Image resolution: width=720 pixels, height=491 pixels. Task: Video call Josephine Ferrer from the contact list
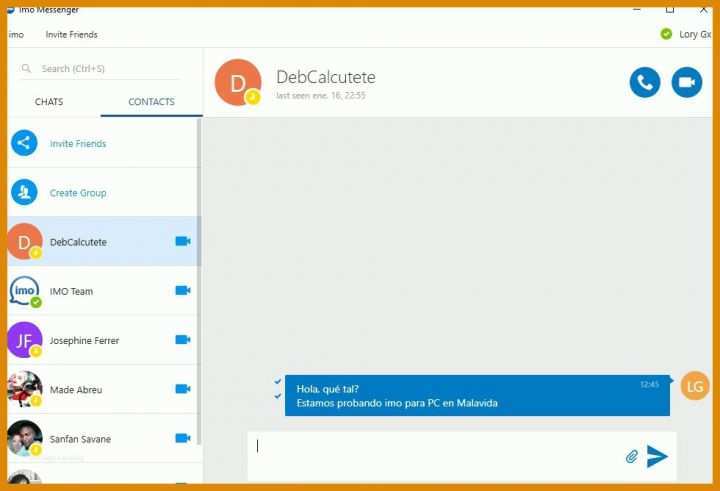point(183,339)
